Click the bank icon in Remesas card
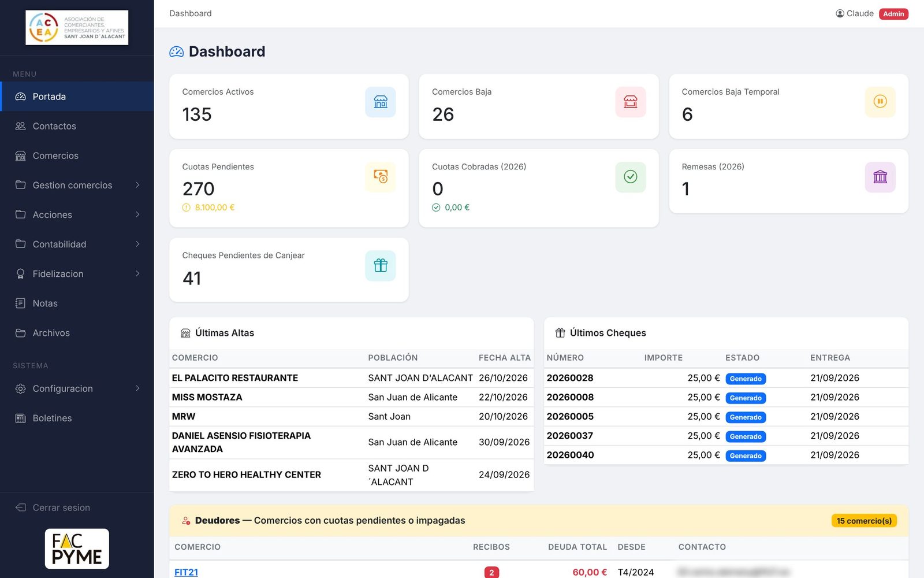This screenshot has height=578, width=924. [880, 177]
